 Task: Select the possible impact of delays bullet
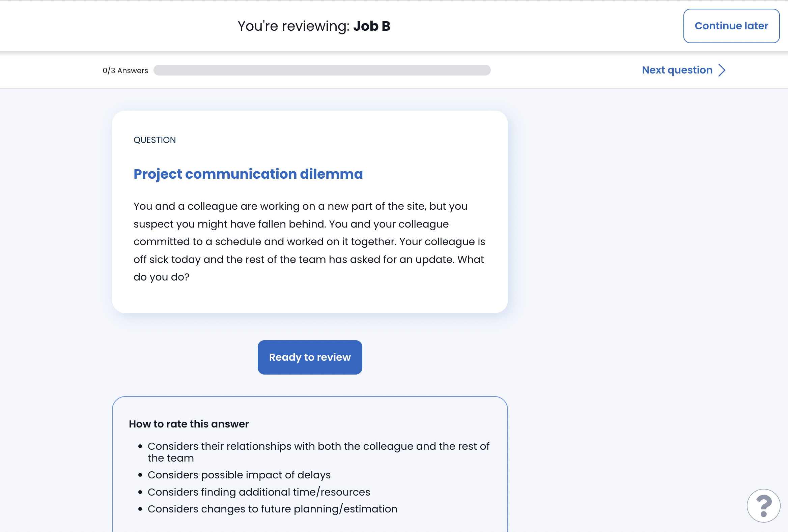(x=239, y=475)
